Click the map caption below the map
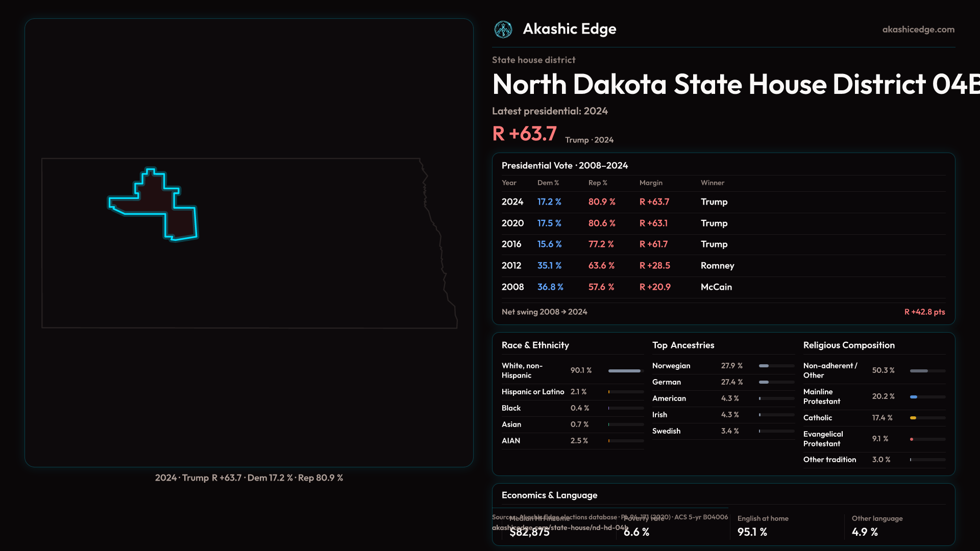The image size is (980, 551). coord(249,478)
